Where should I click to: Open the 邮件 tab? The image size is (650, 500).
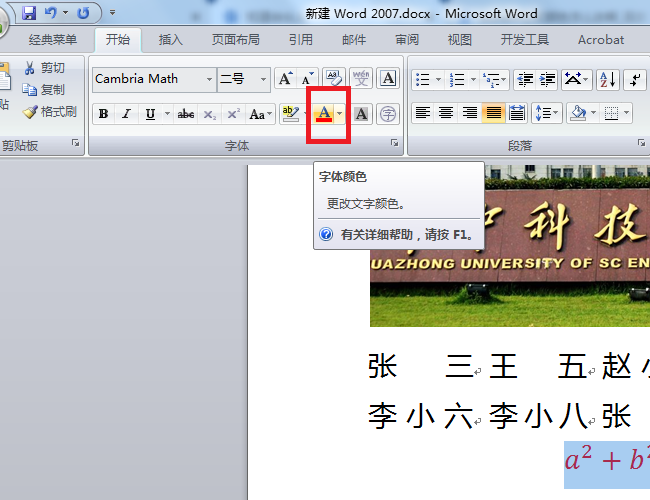coord(354,40)
